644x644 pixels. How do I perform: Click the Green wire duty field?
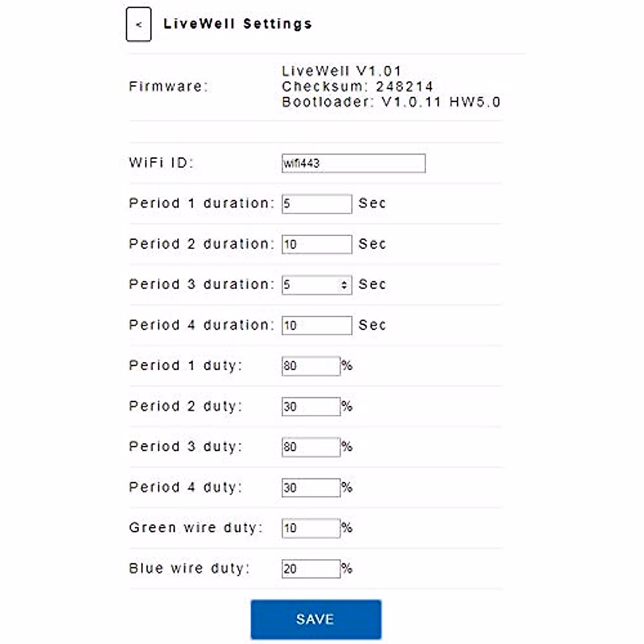tap(311, 528)
